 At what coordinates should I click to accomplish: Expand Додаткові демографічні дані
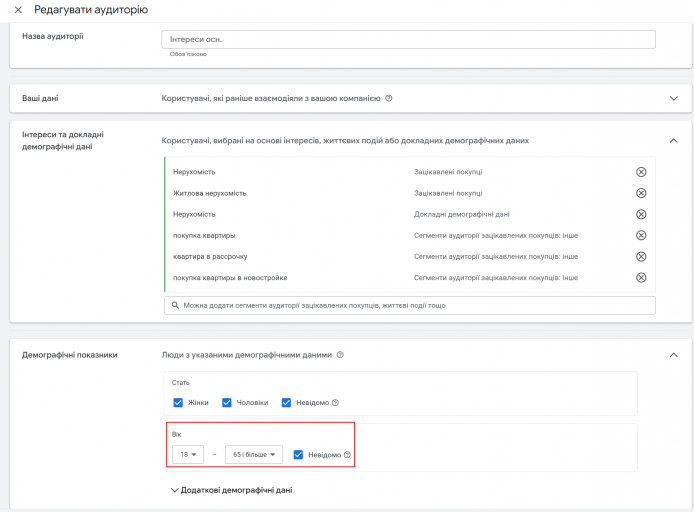231,490
